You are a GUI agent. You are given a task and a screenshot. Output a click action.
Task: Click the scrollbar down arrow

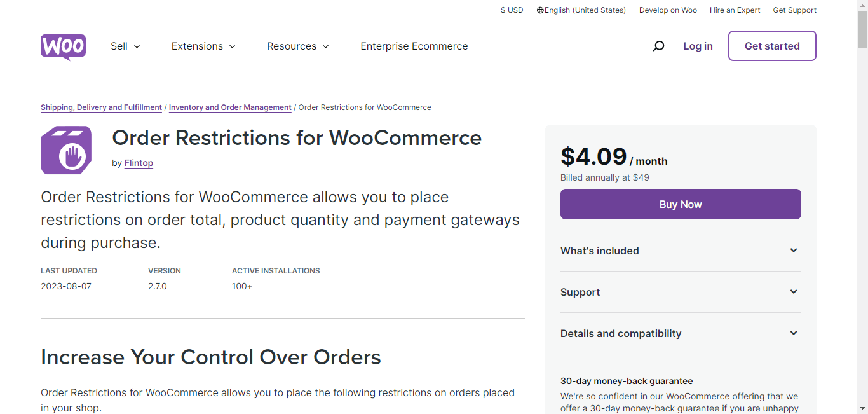(x=862, y=408)
